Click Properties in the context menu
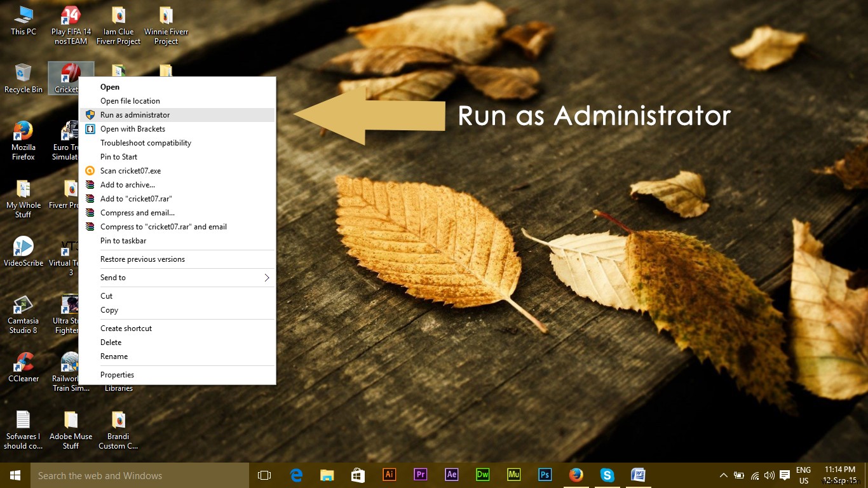The width and height of the screenshot is (868, 488). 117,375
